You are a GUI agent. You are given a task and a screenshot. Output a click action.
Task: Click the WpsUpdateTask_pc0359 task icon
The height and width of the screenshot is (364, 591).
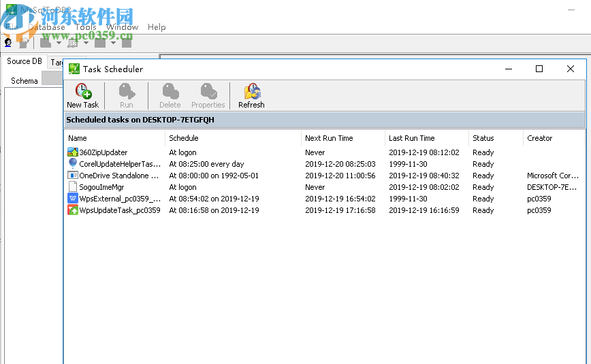73,210
